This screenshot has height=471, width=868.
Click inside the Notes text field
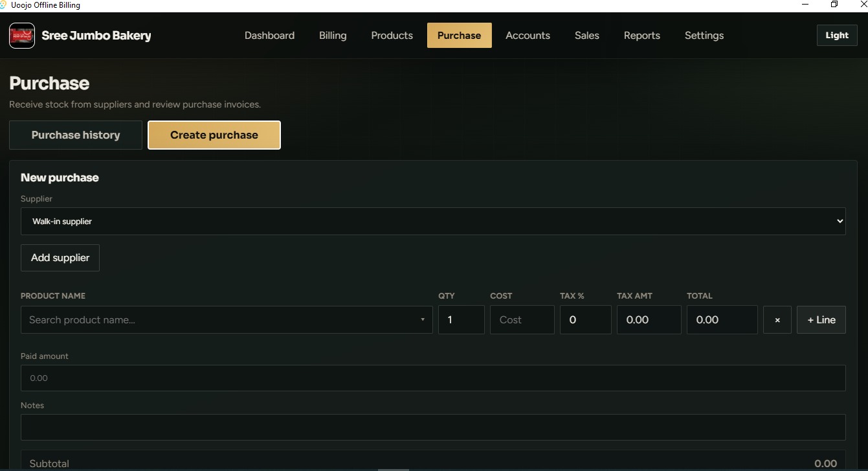(x=433, y=428)
